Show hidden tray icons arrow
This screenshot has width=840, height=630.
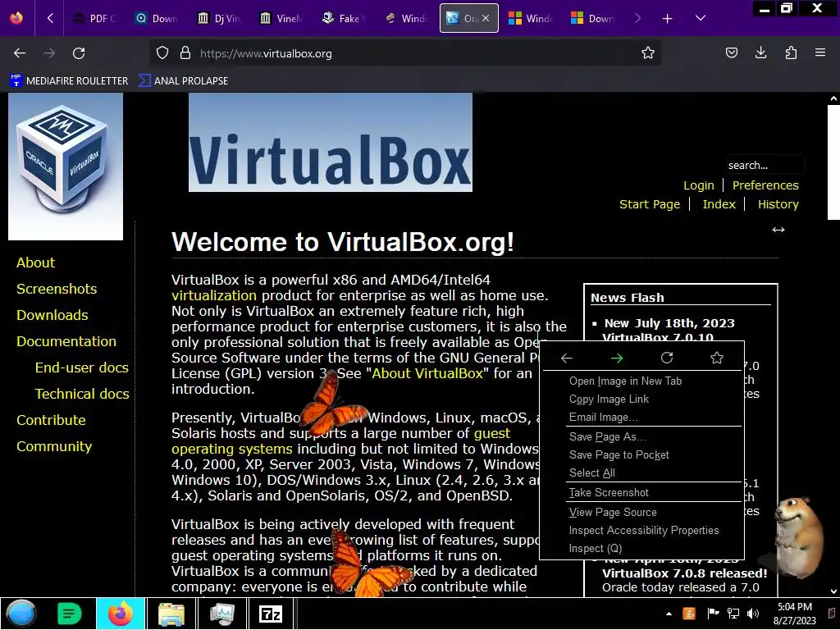coord(669,614)
